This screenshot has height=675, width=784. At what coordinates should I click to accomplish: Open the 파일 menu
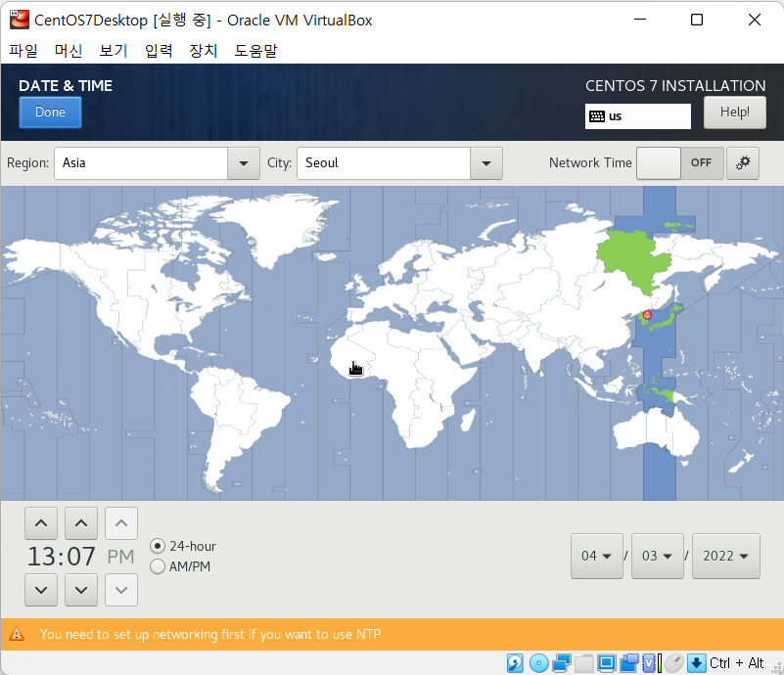pos(23,51)
